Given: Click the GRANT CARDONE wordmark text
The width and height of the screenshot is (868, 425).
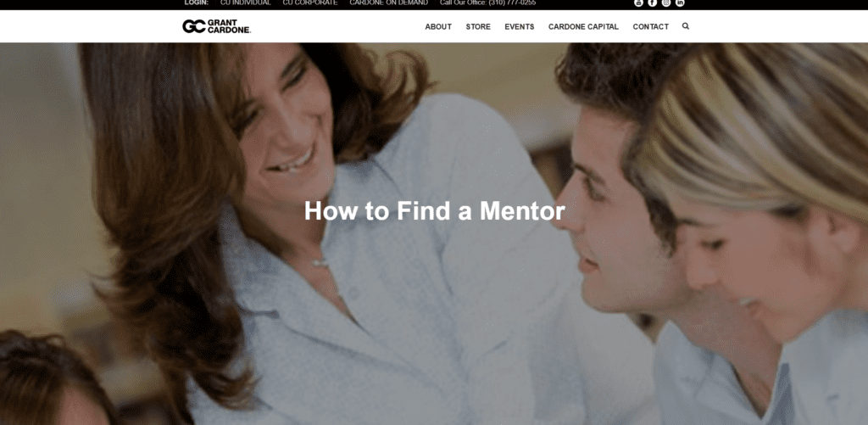Looking at the screenshot, I should [229, 26].
